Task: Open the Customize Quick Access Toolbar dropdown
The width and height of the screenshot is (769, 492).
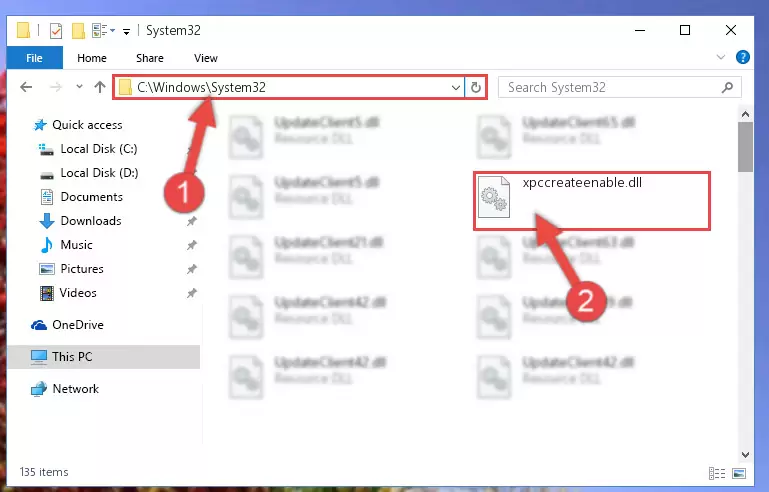Action: 127,31
